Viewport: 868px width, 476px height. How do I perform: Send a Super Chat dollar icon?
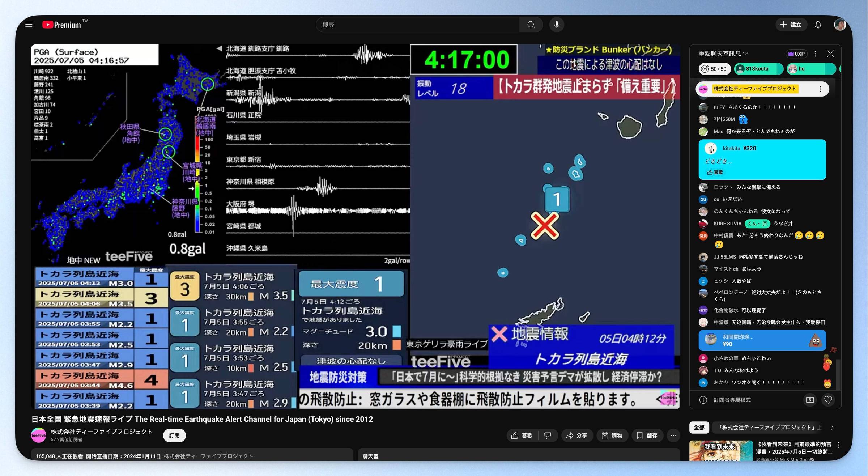(810, 400)
